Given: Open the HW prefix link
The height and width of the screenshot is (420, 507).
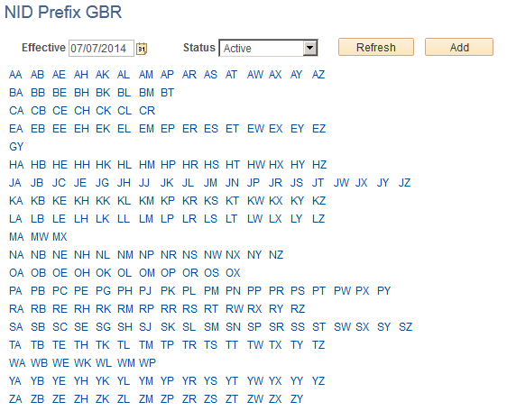Looking at the screenshot, I should 256,165.
